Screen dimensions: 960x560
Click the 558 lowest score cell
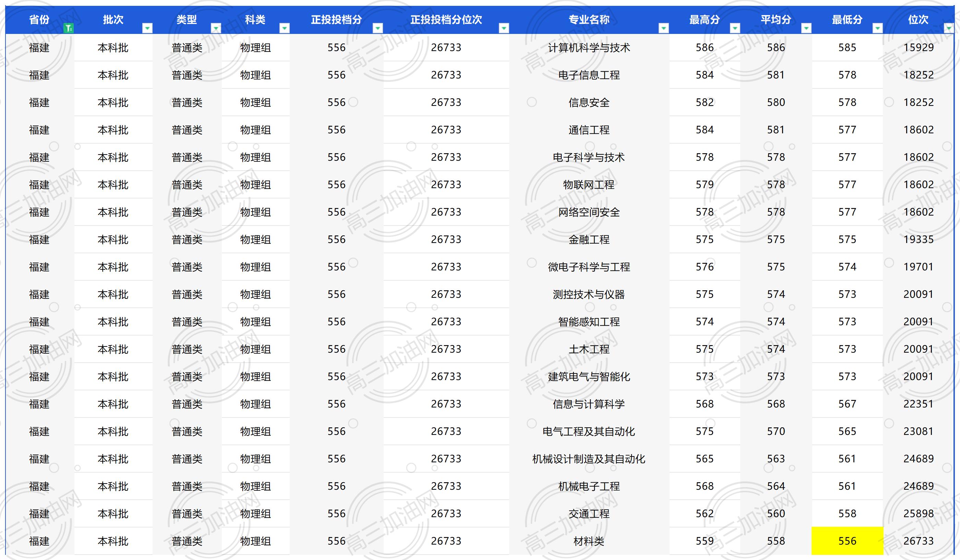tap(847, 513)
